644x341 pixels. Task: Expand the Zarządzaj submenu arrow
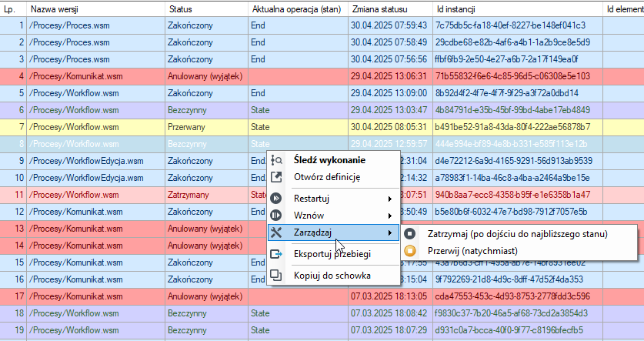coord(389,233)
